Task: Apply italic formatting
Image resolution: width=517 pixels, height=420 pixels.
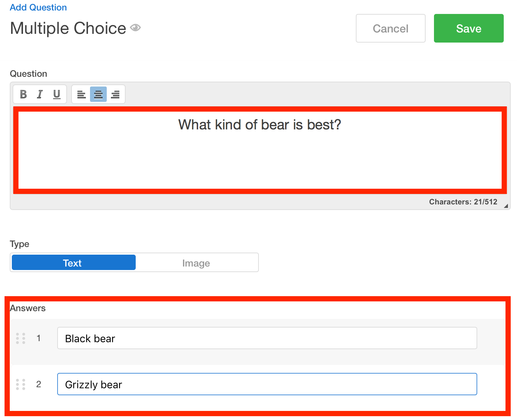Action: click(x=39, y=94)
